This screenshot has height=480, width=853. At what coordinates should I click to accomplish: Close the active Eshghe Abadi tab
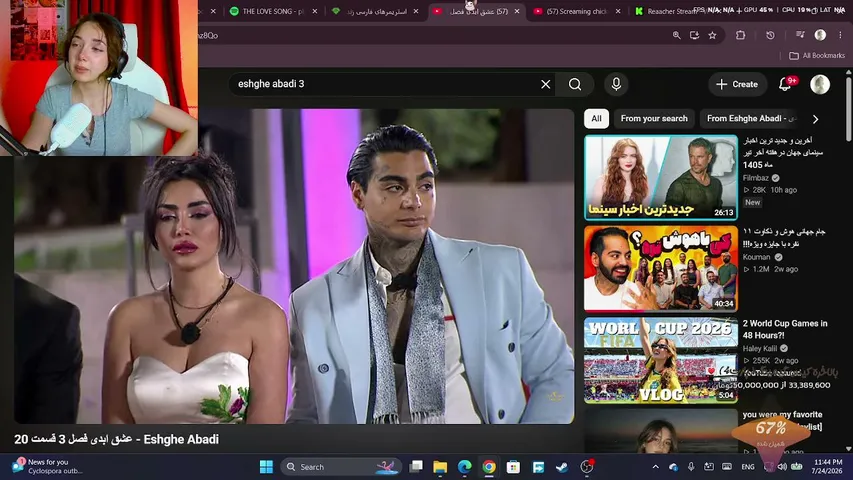[517, 11]
